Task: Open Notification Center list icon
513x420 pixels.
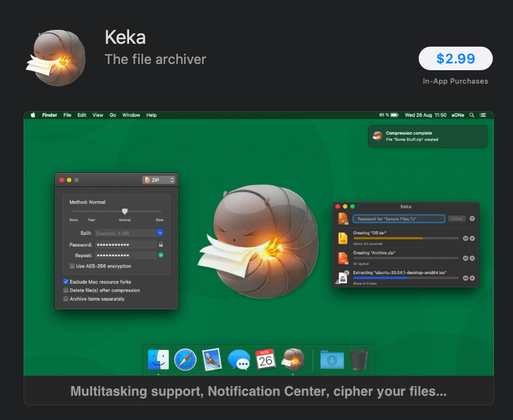Action: pyautogui.click(x=483, y=115)
